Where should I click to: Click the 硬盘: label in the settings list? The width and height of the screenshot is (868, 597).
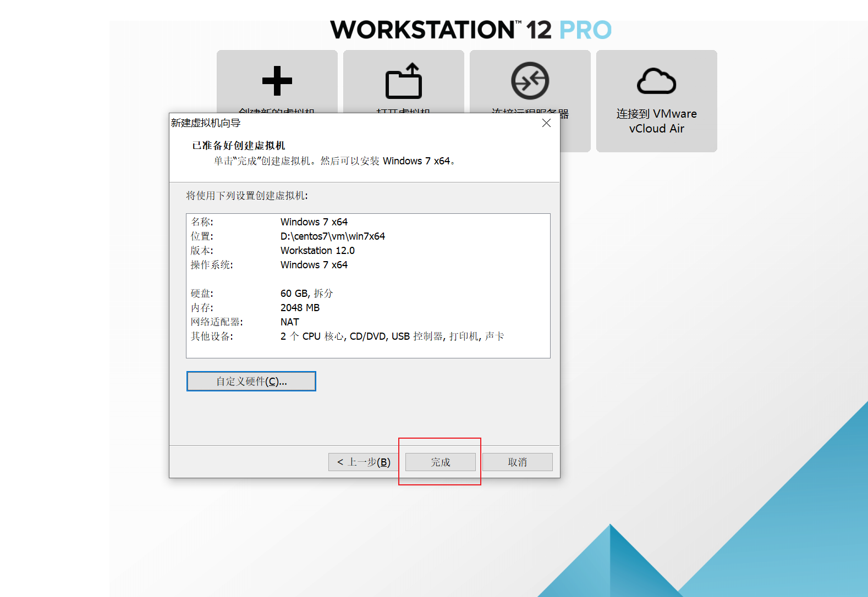pos(202,294)
